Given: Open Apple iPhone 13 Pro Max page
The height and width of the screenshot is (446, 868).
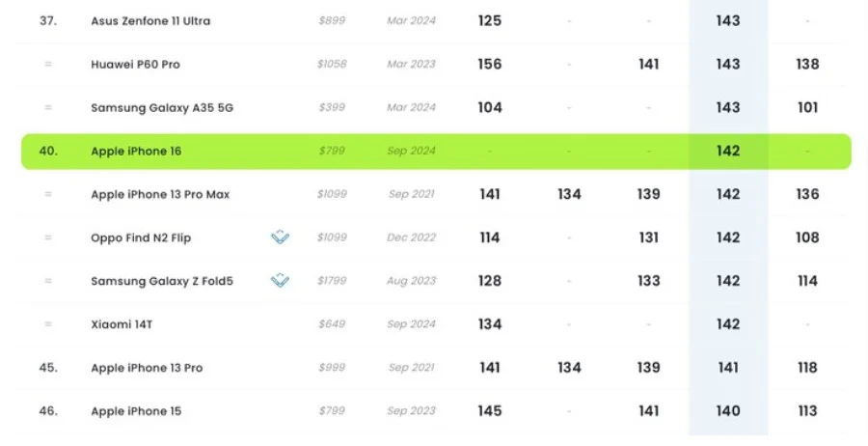Looking at the screenshot, I should pyautogui.click(x=160, y=194).
